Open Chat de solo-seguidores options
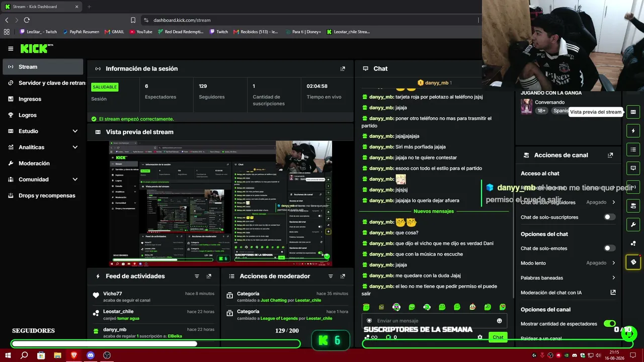 [568, 203]
